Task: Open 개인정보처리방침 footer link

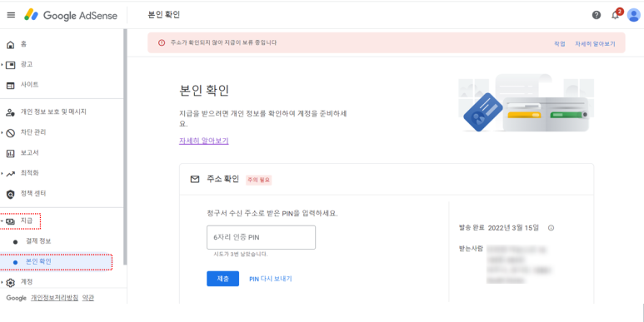Action: (x=54, y=298)
